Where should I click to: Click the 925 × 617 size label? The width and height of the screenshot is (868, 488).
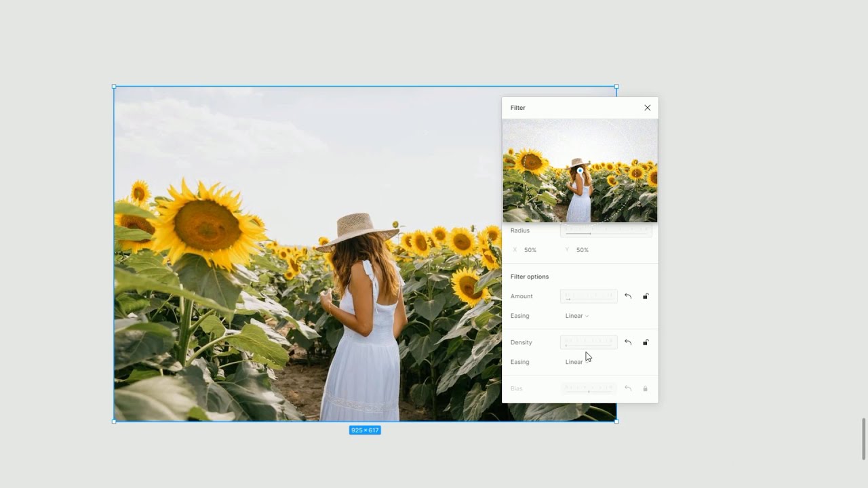pos(365,430)
